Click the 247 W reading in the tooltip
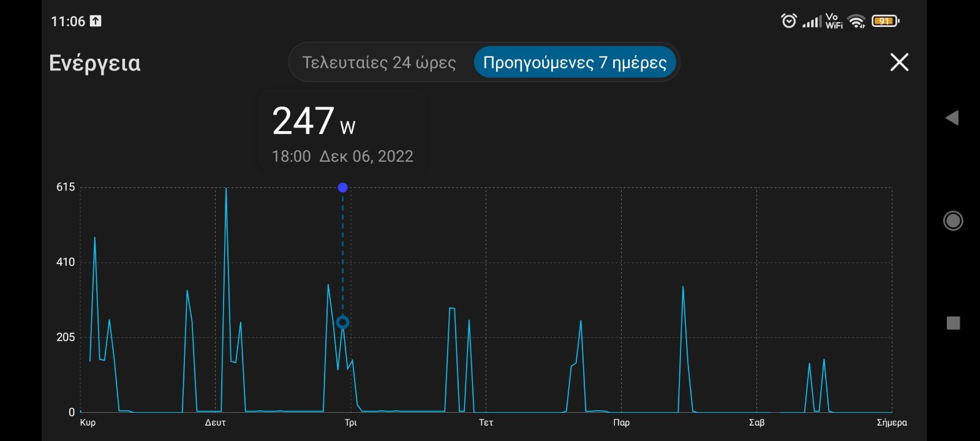 coord(314,121)
